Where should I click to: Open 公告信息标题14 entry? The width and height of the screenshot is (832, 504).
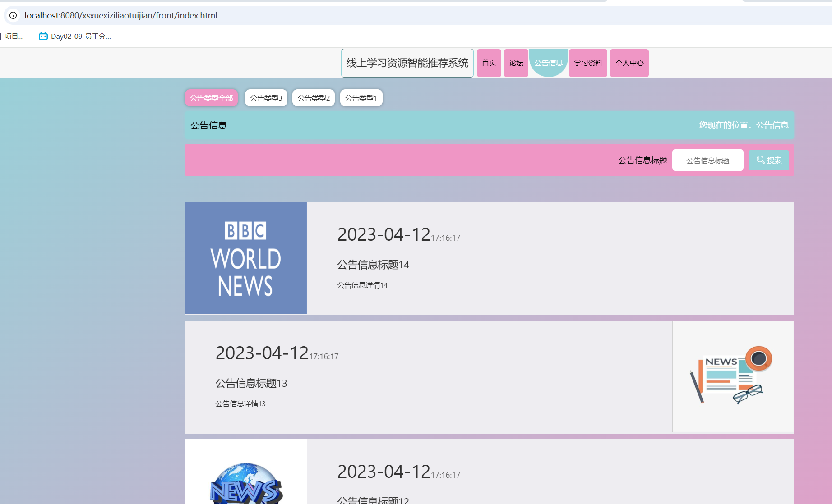[373, 265]
